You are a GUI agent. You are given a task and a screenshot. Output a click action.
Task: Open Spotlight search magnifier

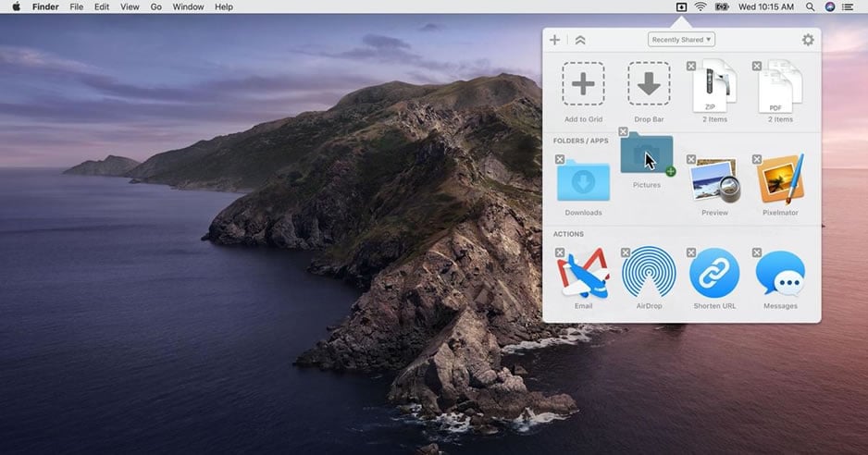pyautogui.click(x=810, y=6)
